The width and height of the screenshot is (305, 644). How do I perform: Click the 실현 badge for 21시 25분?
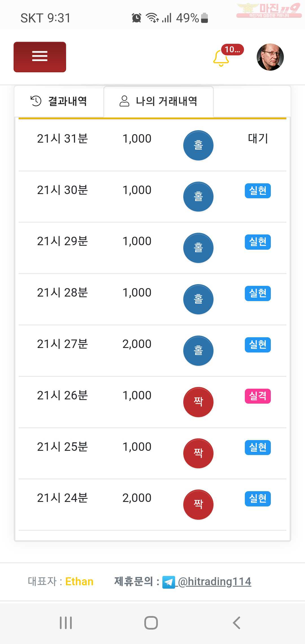pyautogui.click(x=258, y=447)
